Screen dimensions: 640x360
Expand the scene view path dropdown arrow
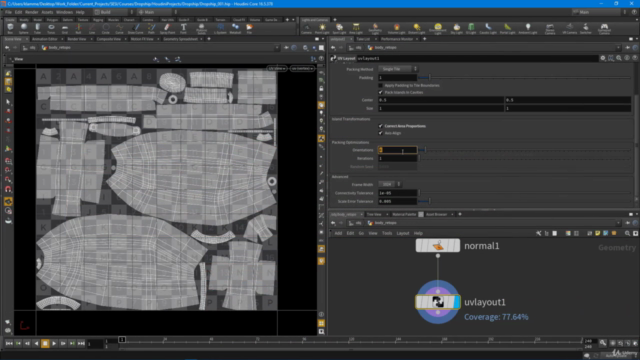click(277, 48)
